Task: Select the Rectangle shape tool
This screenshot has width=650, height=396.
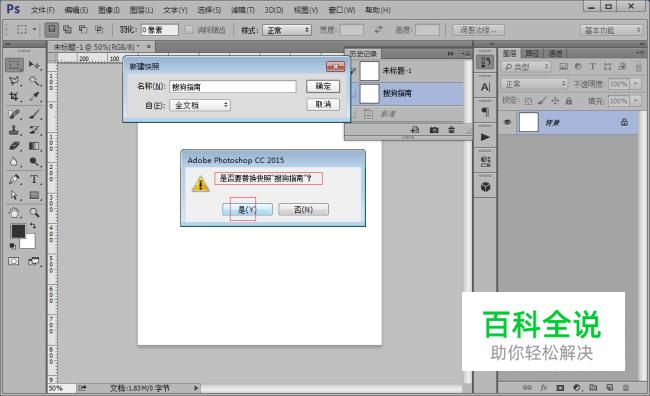Action: click(34, 195)
